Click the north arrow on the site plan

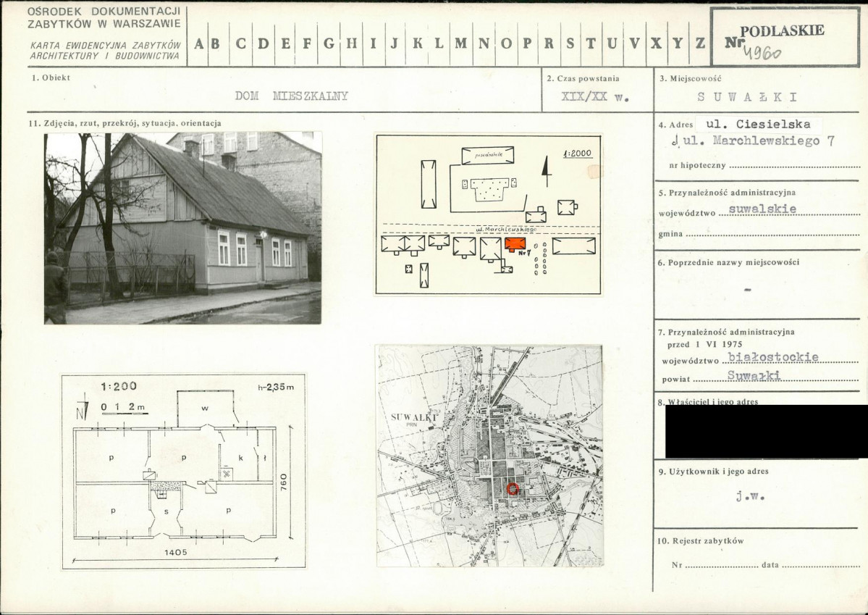(x=547, y=173)
